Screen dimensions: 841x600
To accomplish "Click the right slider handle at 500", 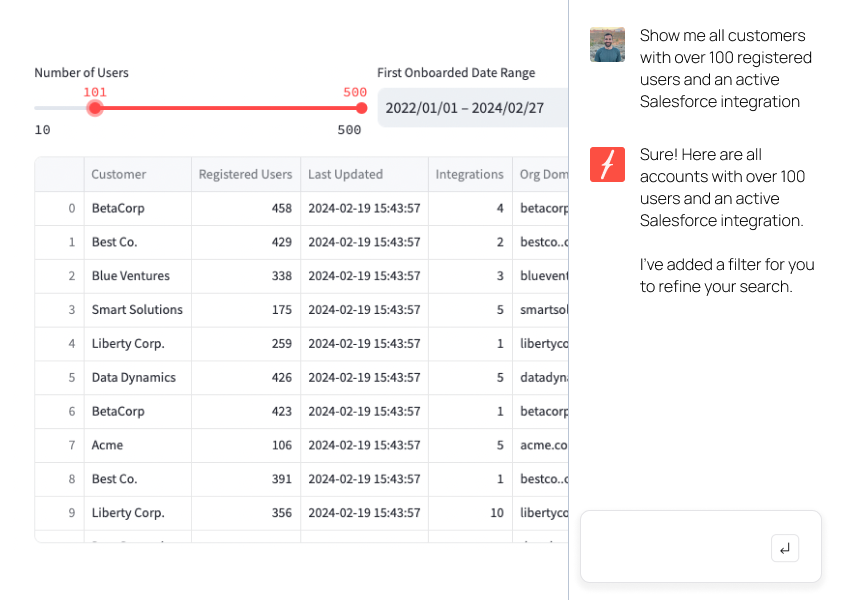I will point(361,108).
